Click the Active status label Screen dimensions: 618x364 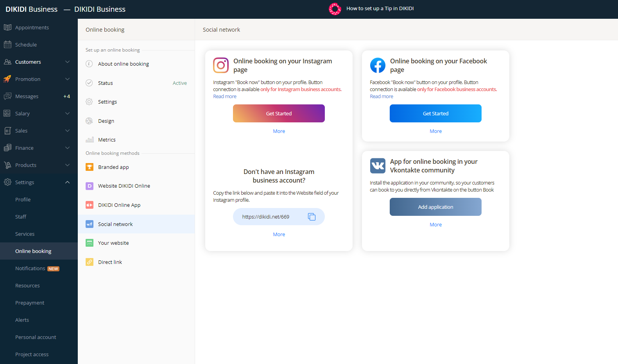click(180, 83)
